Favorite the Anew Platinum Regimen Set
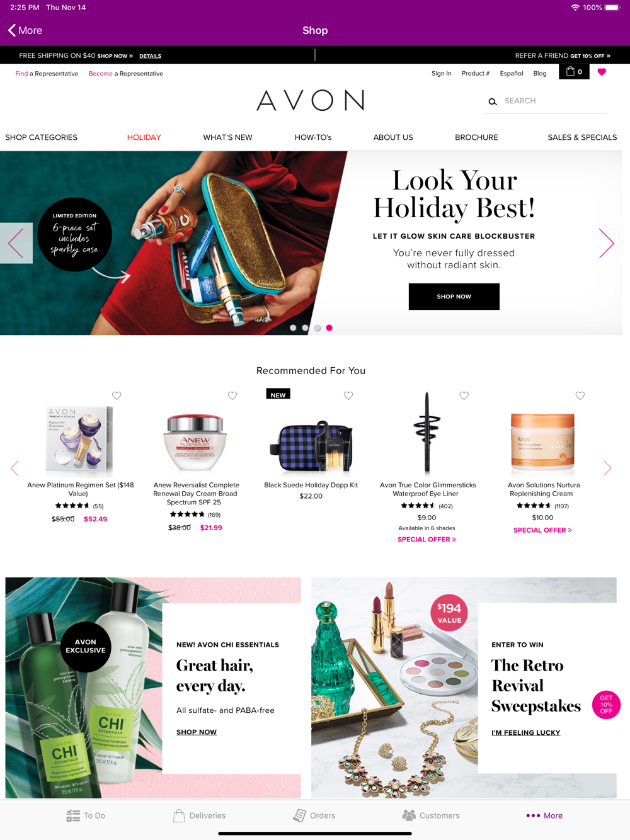Screen dimensions: 630x840 coord(117,395)
